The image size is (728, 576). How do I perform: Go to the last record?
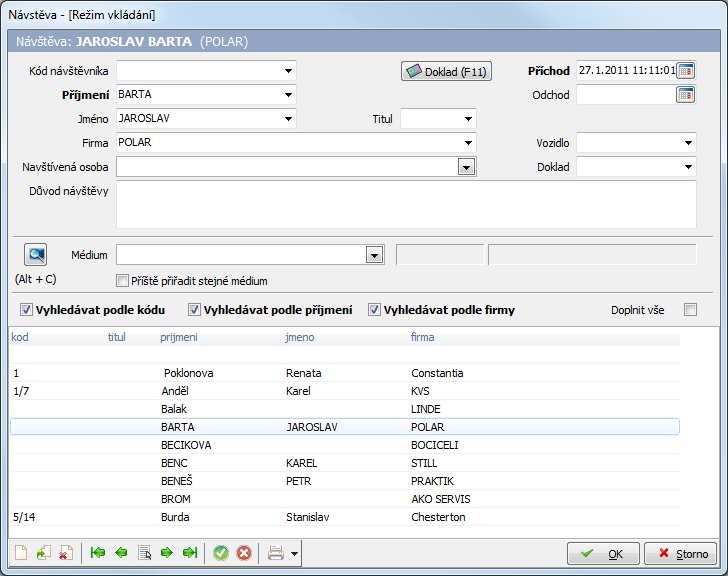[x=190, y=552]
